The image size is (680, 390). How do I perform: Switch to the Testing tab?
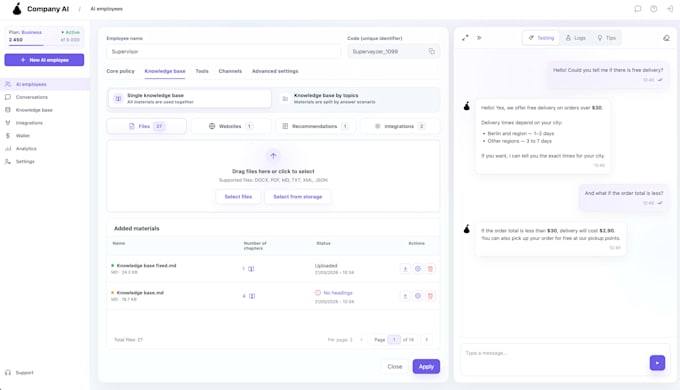(541, 38)
